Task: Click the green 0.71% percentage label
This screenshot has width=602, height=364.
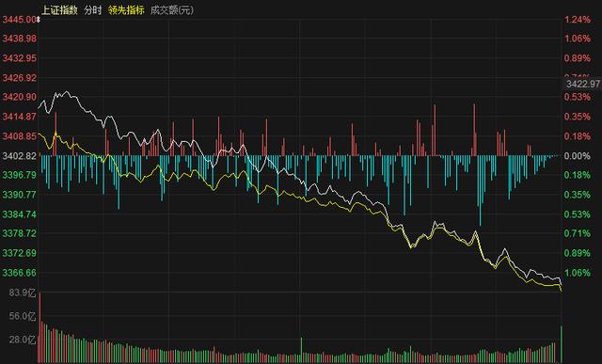Action: pyautogui.click(x=578, y=233)
